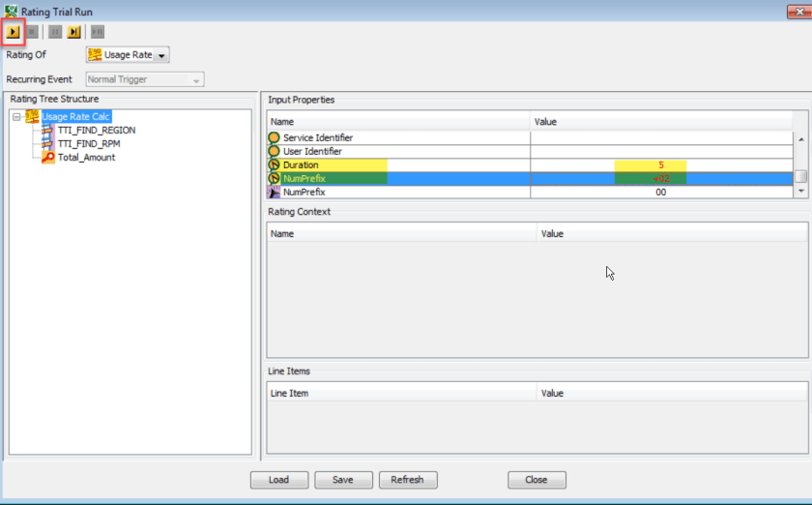
Task: Click Input Properties Name column header
Action: pos(398,122)
